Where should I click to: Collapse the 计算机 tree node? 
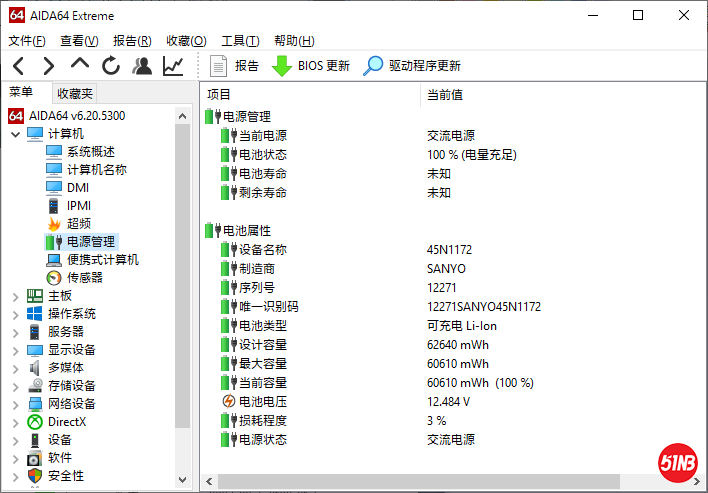click(x=15, y=134)
